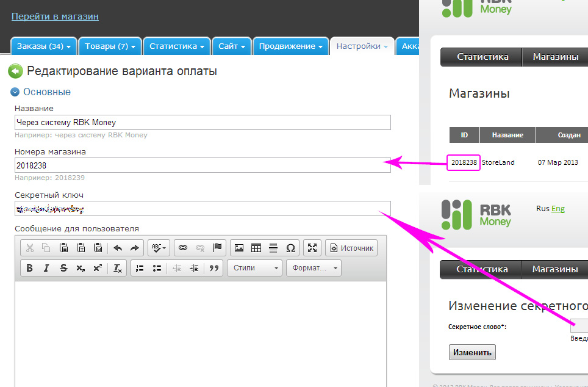The height and width of the screenshot is (387, 588).
Task: Open the ABC spellcheck dropdown
Action: [159, 248]
